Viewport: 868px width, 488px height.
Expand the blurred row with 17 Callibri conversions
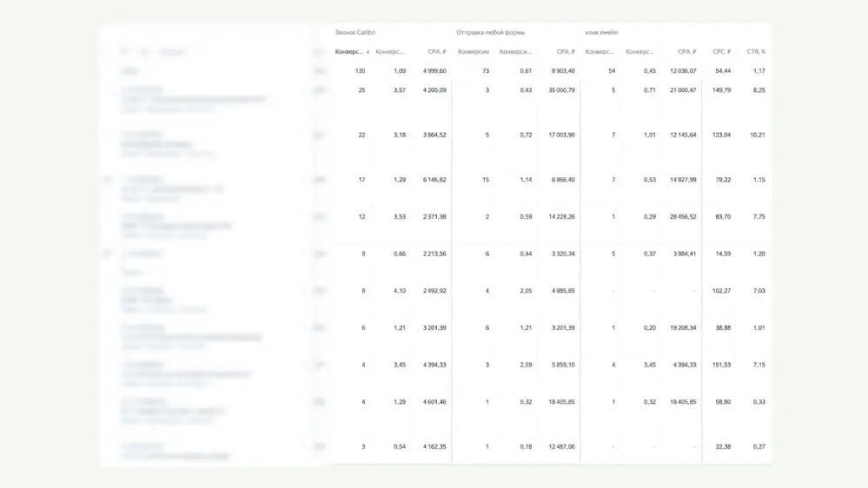coord(108,179)
